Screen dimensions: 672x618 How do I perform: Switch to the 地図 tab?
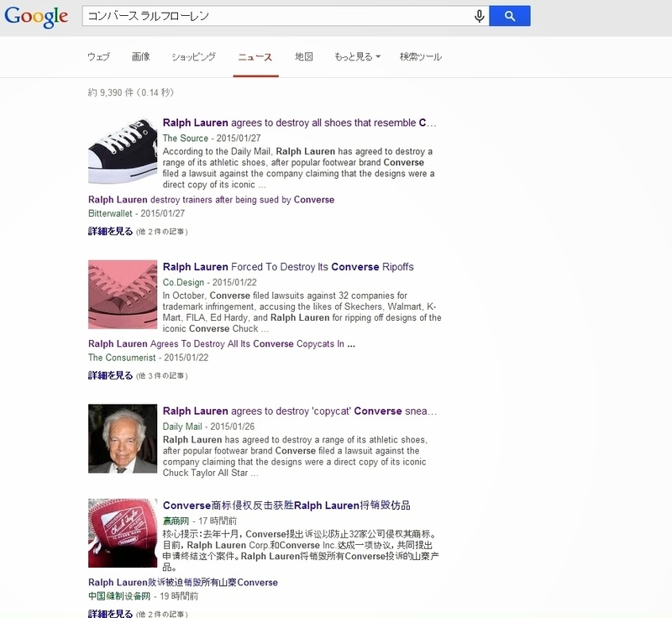(x=304, y=56)
